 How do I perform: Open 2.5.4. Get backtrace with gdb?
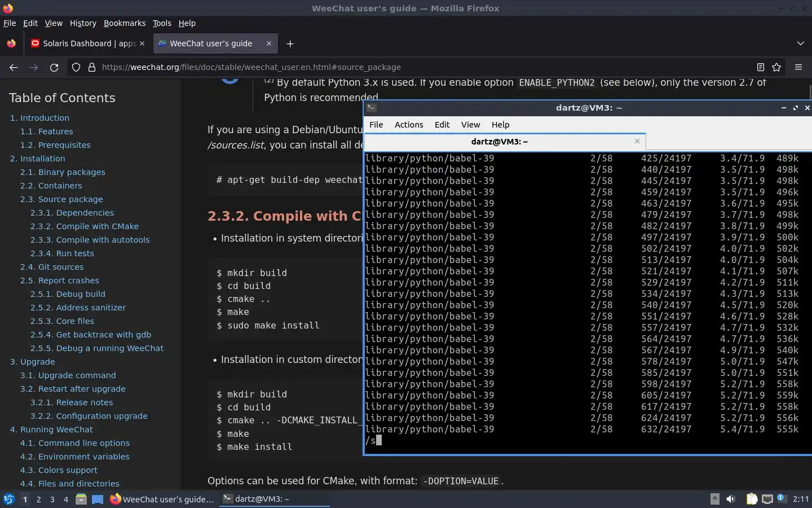91,335
